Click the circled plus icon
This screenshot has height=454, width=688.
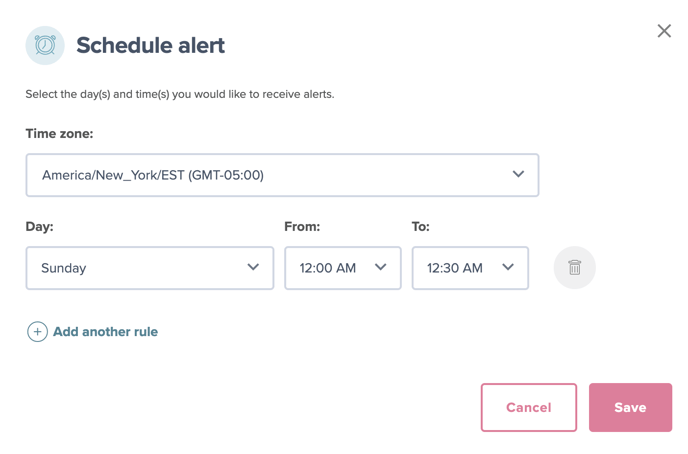(37, 332)
